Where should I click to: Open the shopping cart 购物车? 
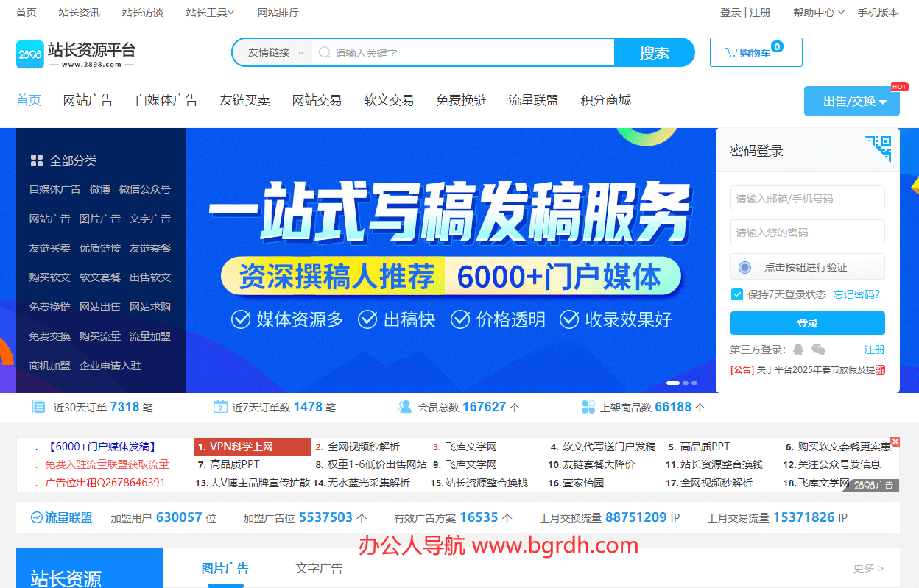(756, 52)
